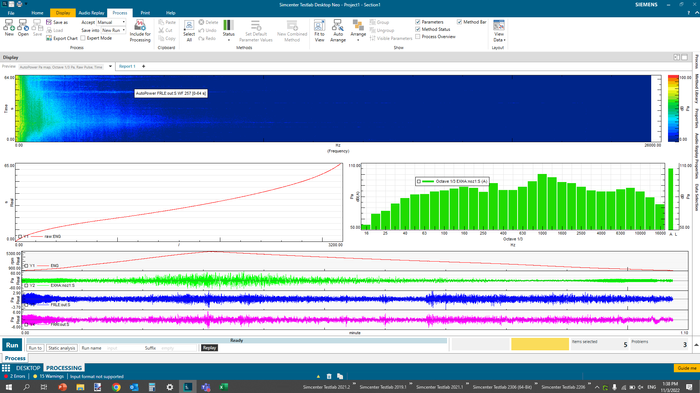Screen dimensions: 700x393
Task: Click the Export Chart icon
Action: pyautogui.click(x=49, y=38)
